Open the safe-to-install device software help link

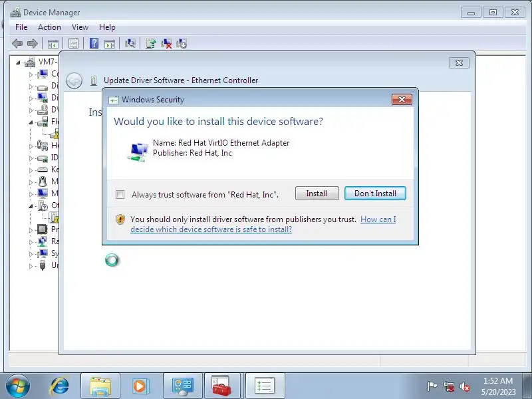click(x=211, y=229)
